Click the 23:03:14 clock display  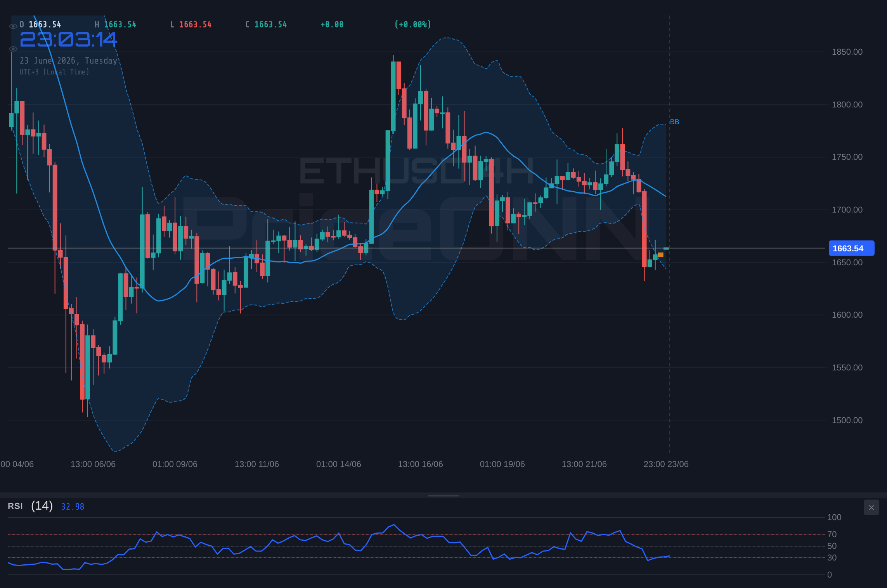coord(68,40)
